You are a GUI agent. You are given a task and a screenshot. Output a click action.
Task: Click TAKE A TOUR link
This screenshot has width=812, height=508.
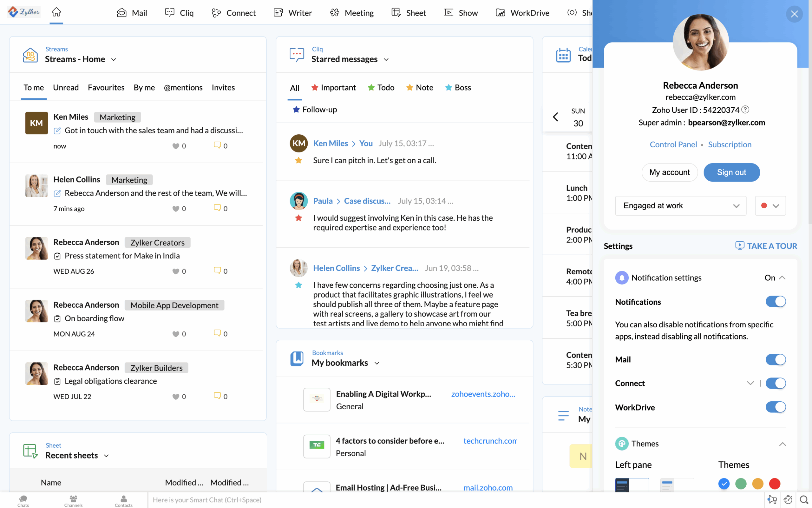tap(766, 246)
